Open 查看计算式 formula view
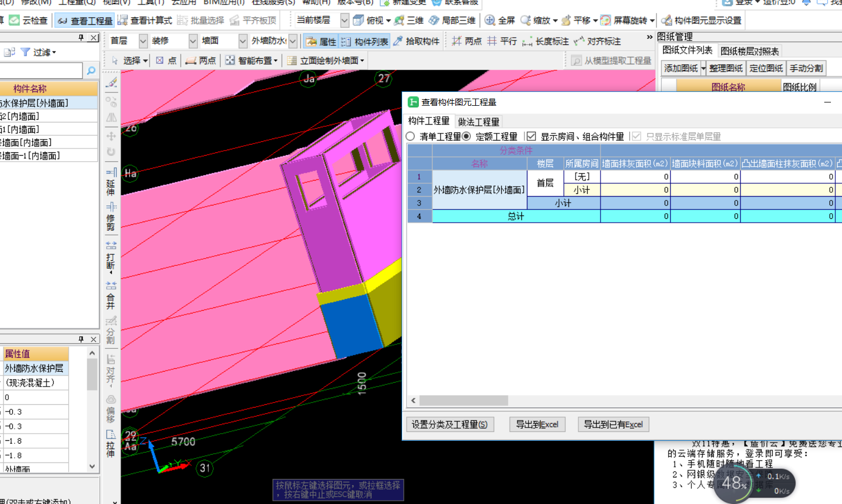 (145, 20)
